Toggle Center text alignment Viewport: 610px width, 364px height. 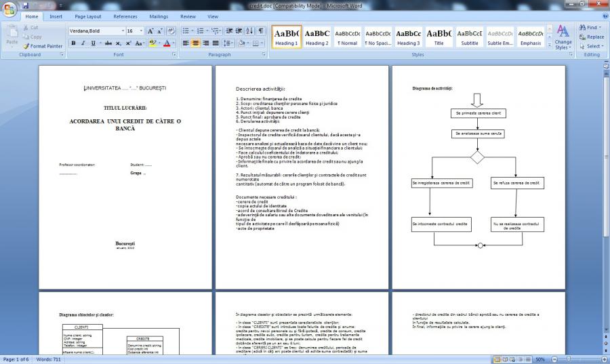195,43
